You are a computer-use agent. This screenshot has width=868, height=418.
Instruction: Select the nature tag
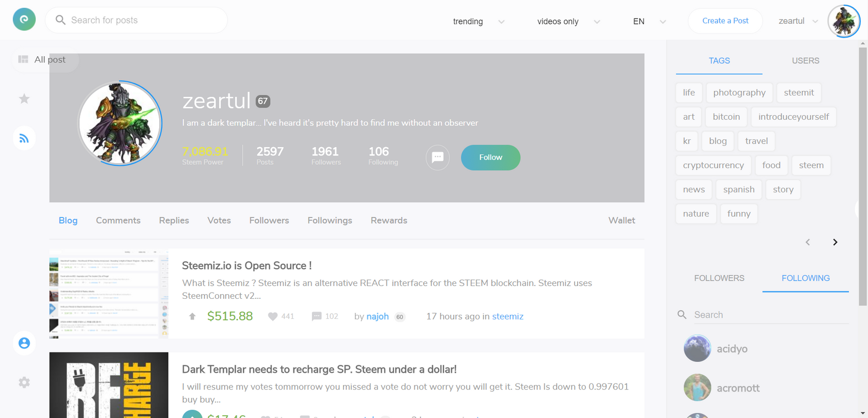click(x=696, y=214)
